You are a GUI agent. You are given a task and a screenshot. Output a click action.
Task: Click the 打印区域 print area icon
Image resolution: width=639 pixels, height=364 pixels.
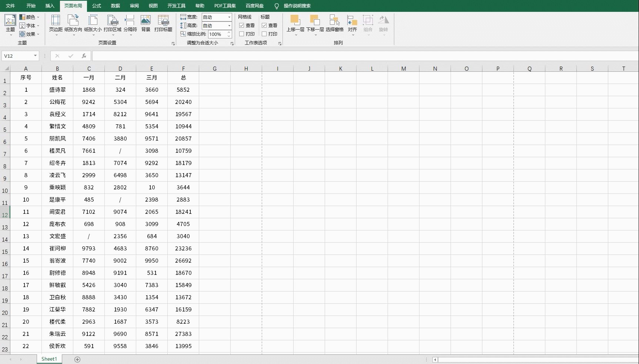point(113,20)
